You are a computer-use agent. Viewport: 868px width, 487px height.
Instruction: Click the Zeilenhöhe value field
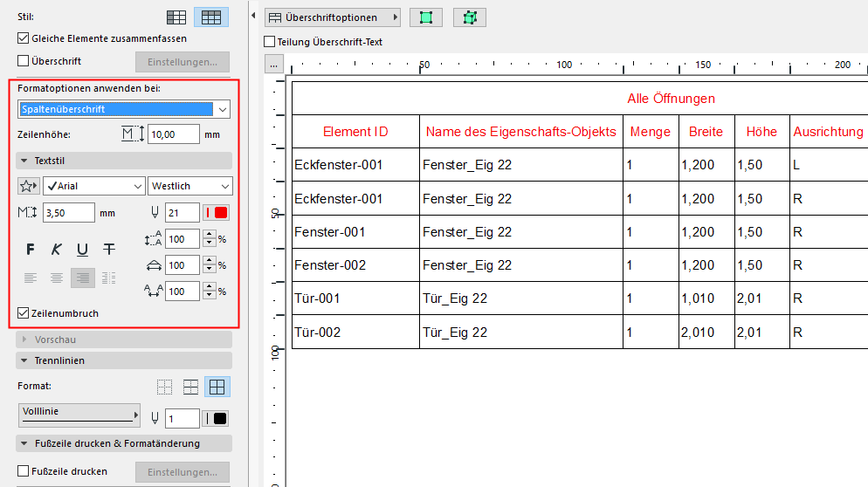point(173,134)
